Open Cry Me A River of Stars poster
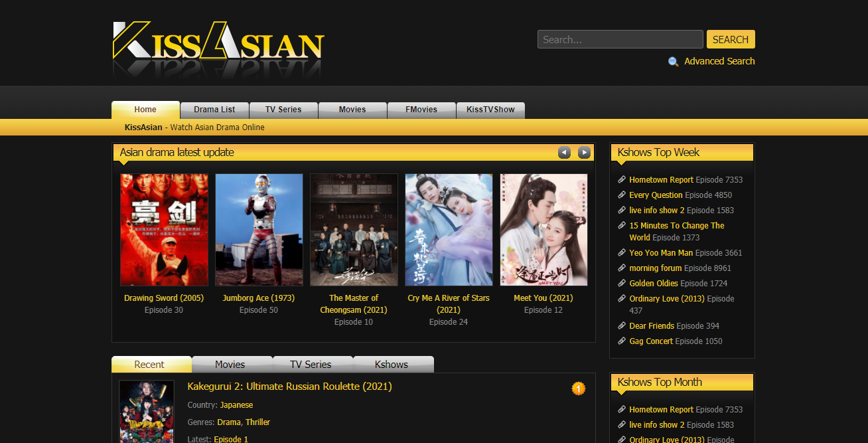Screen dimensions: 868x443 click(449, 230)
